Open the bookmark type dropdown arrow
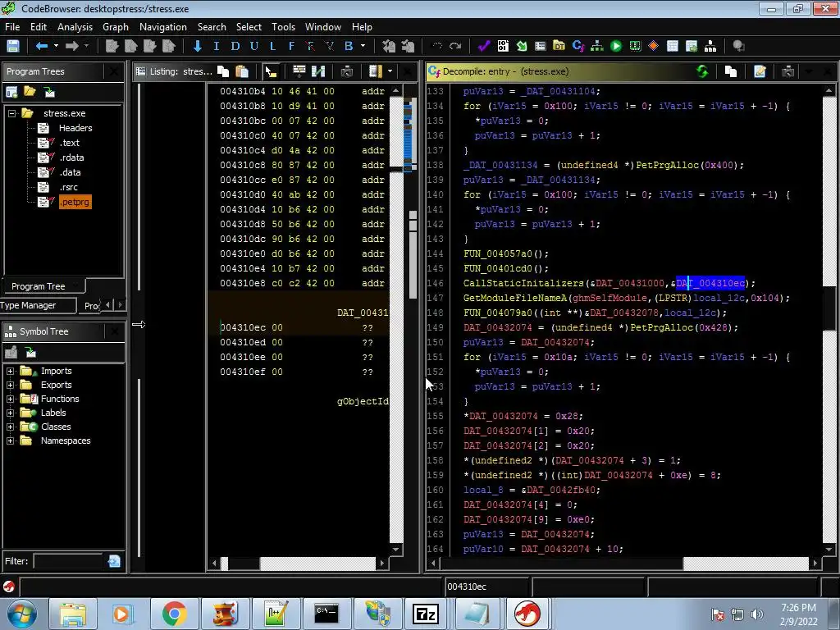 click(363, 46)
